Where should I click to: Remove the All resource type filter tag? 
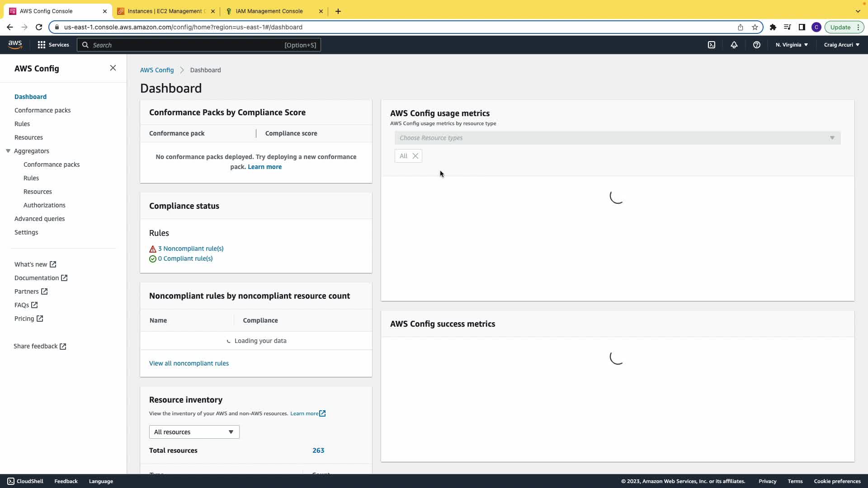point(415,156)
